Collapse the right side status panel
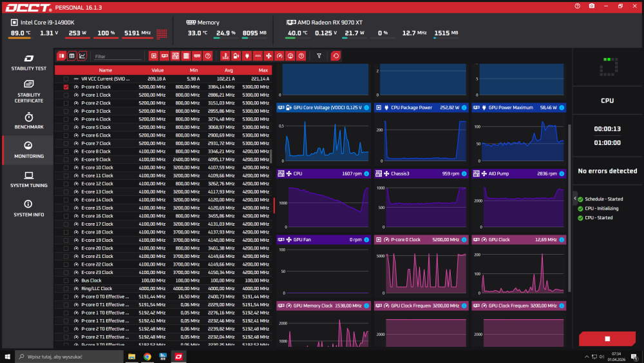 575,199
